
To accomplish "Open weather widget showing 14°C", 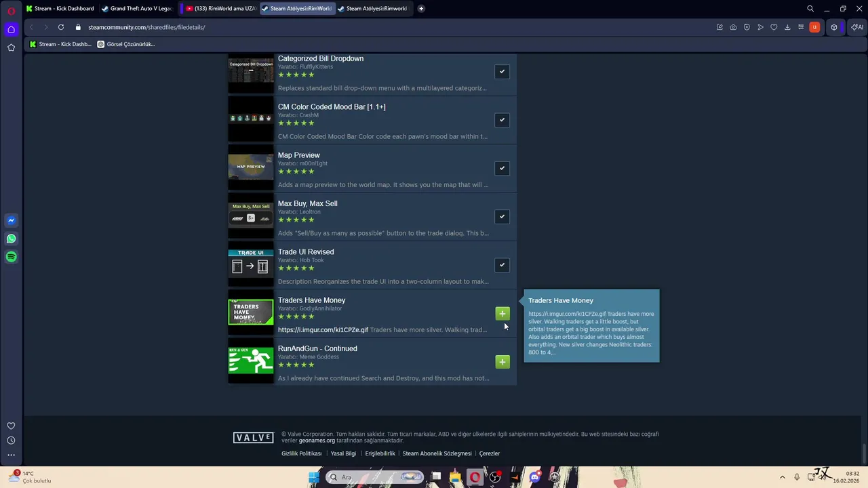I will [31, 477].
